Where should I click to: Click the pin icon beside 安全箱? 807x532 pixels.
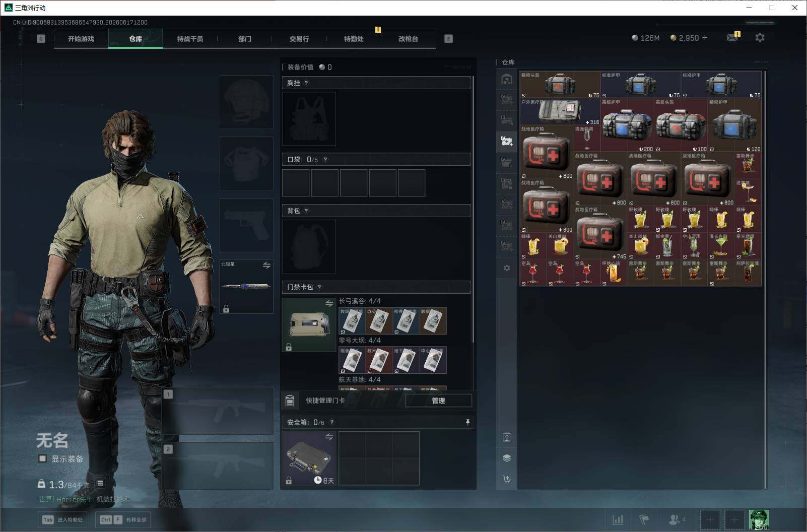point(467,422)
